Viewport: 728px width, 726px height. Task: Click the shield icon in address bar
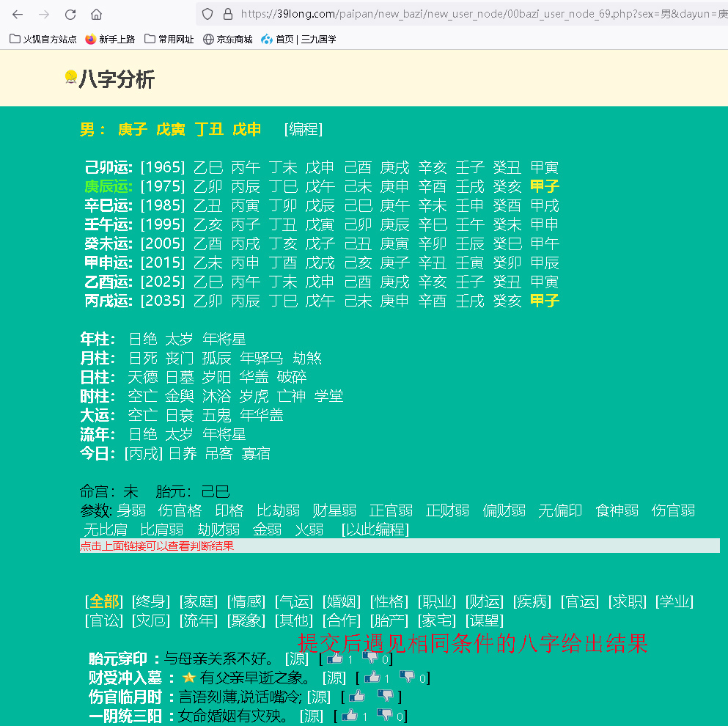pyautogui.click(x=207, y=14)
